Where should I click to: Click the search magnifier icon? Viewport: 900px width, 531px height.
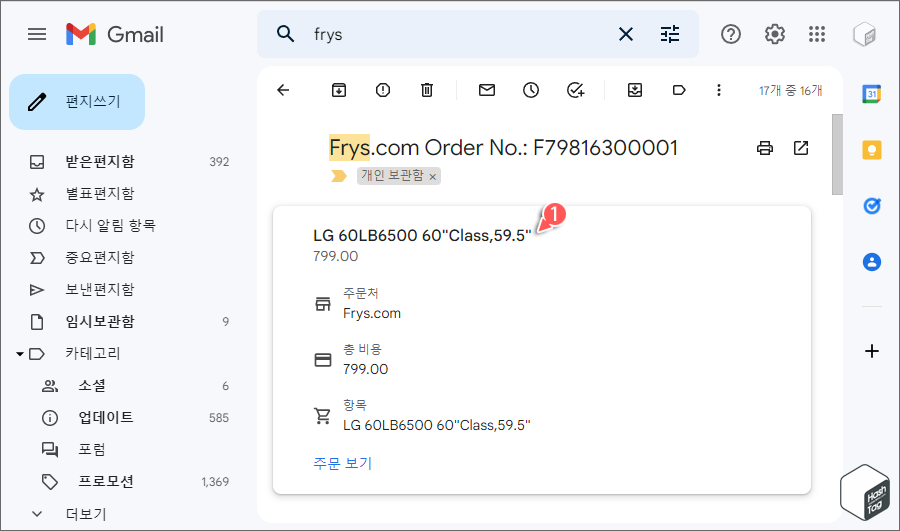click(x=285, y=34)
